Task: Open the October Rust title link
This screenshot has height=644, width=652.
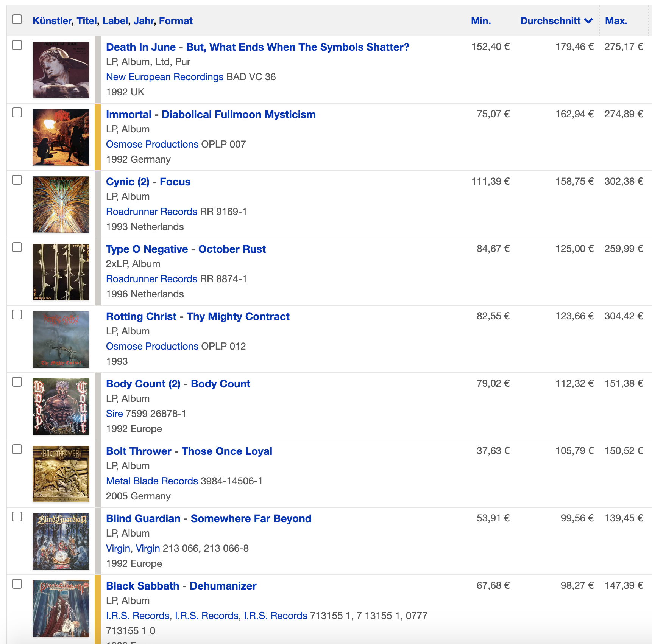Action: click(x=232, y=249)
